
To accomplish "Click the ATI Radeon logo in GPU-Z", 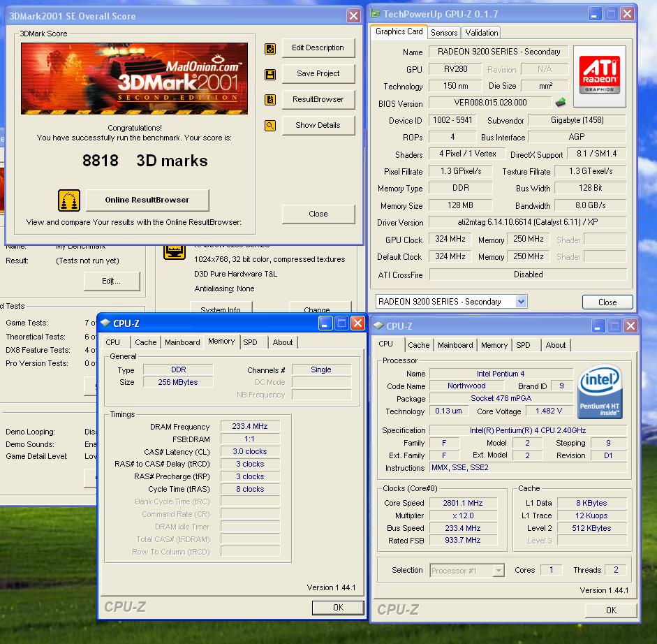I will click(x=600, y=76).
